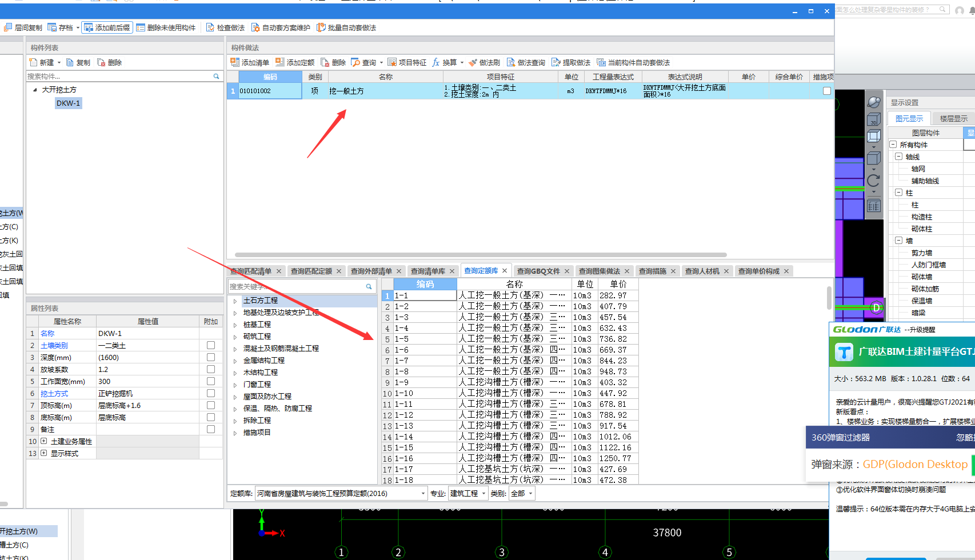Click the vertical scrollbar beside the quota table
Screen dimensions: 975x560
pos(829,297)
